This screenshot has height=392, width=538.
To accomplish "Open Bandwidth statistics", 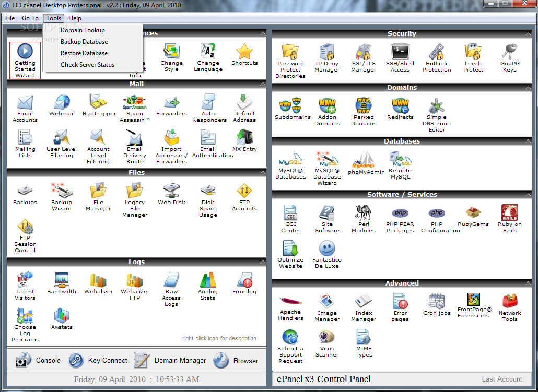I will click(x=62, y=283).
